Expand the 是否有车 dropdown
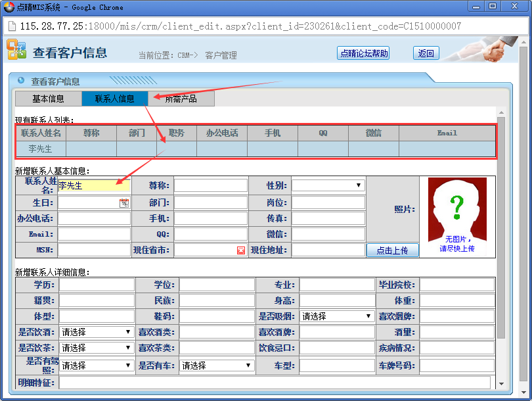 coord(217,366)
